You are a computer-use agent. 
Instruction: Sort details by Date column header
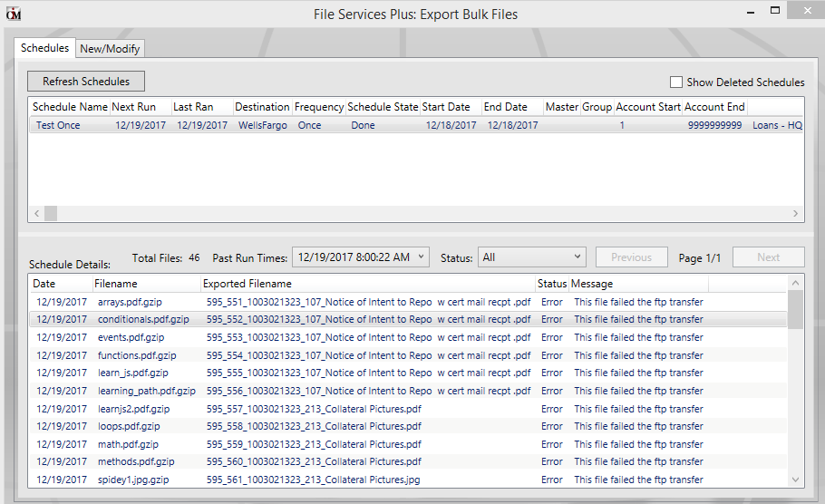[61, 284]
